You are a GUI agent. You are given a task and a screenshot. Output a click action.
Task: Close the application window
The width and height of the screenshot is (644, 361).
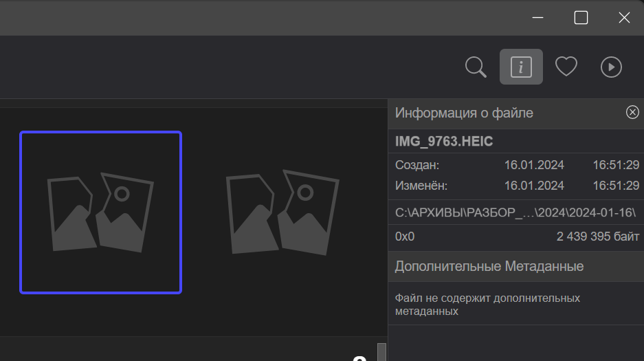click(624, 18)
